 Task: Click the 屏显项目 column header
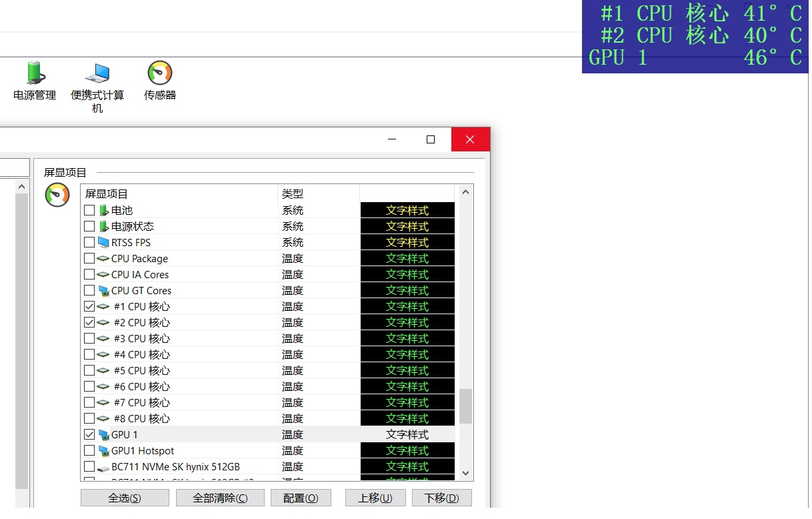179,194
